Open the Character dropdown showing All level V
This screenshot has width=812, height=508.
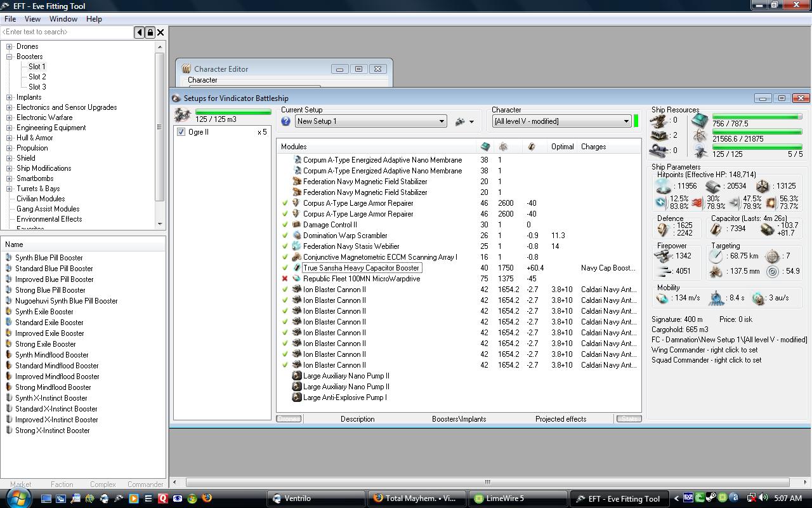tap(561, 121)
